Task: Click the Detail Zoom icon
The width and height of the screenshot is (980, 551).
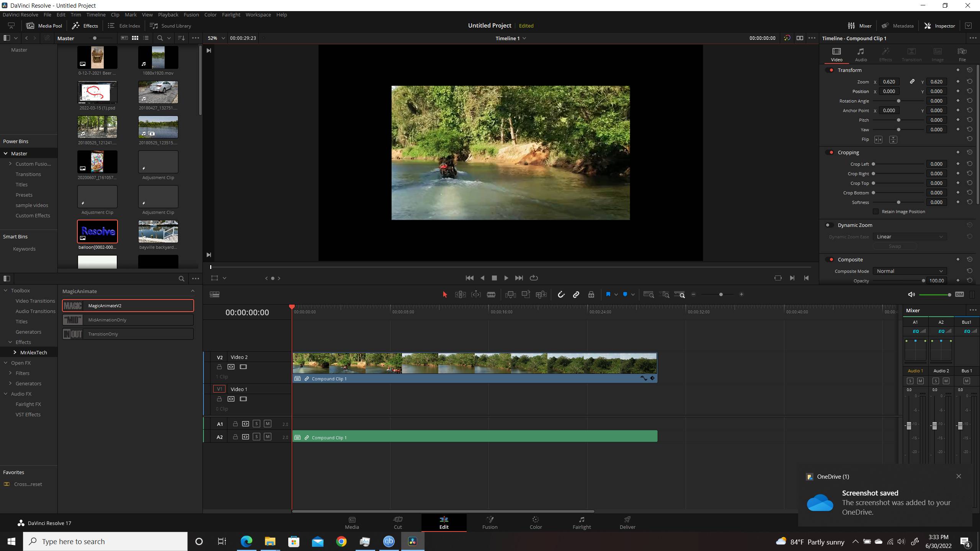Action: 665,294
